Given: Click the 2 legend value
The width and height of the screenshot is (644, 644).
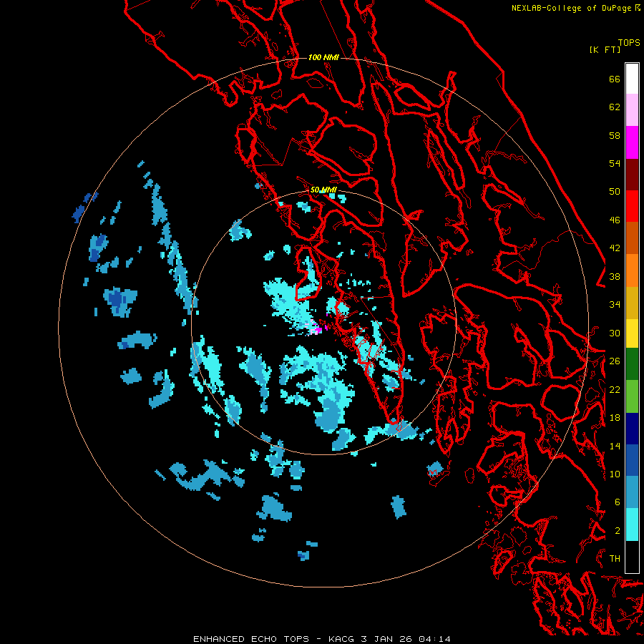Looking at the screenshot, I should point(618,531).
